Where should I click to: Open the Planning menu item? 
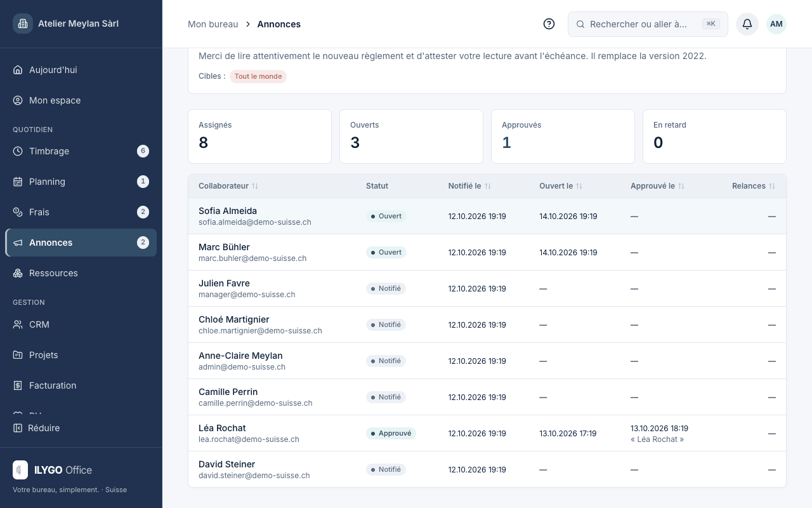click(81, 182)
